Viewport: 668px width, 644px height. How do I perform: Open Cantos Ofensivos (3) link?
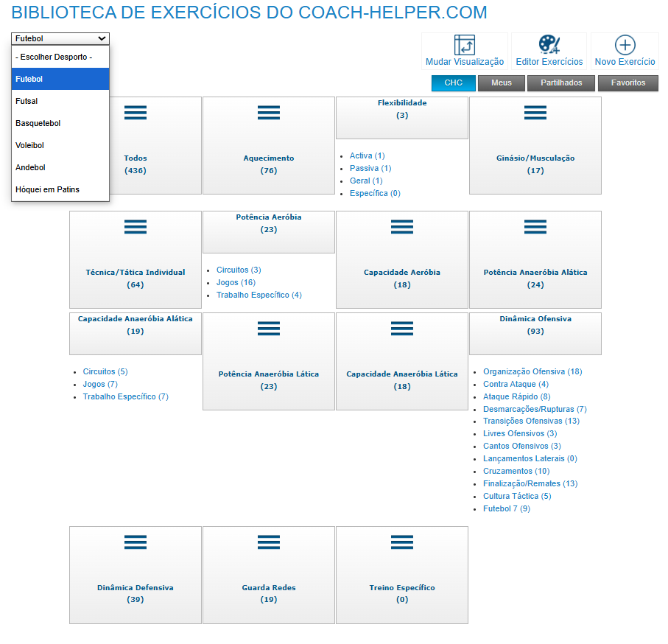coord(522,447)
